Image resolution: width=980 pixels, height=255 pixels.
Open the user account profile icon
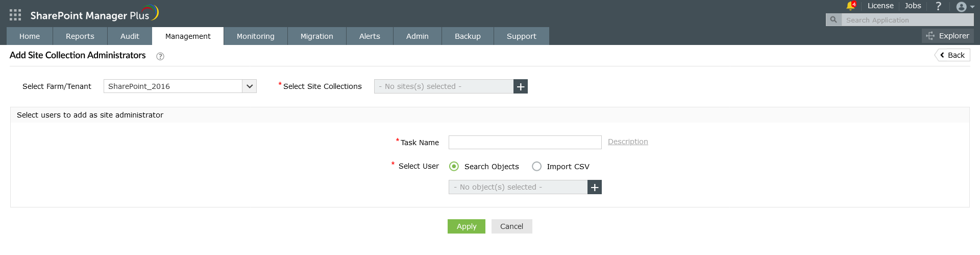pos(962,7)
